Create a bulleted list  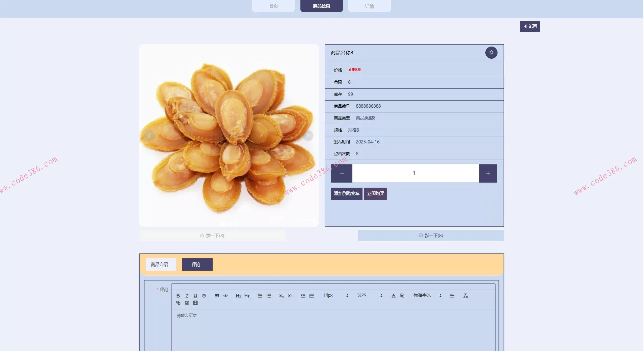click(x=269, y=296)
